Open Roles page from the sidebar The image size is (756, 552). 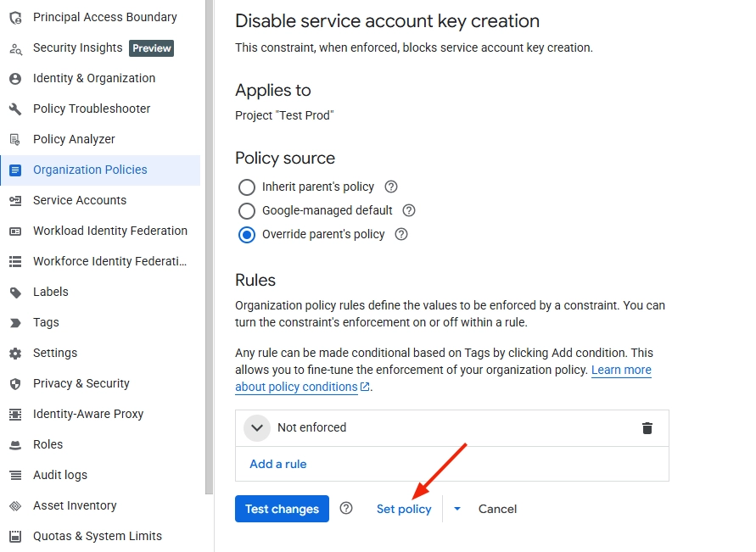[x=48, y=444]
